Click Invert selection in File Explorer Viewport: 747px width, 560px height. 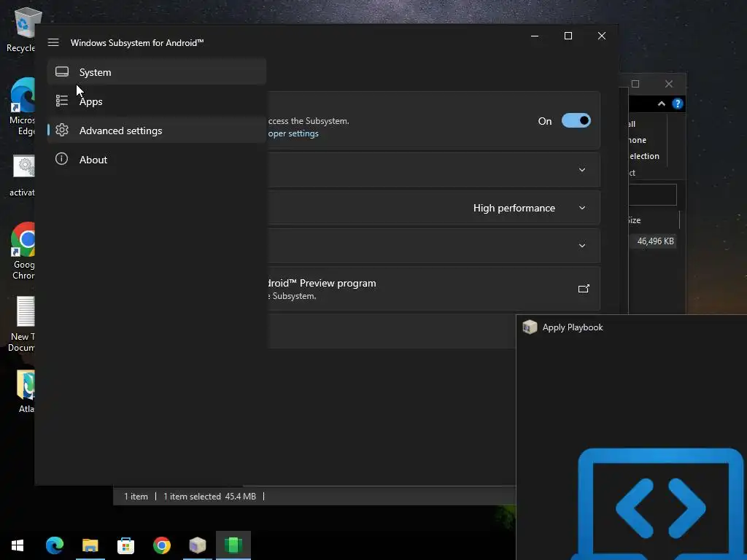(644, 156)
